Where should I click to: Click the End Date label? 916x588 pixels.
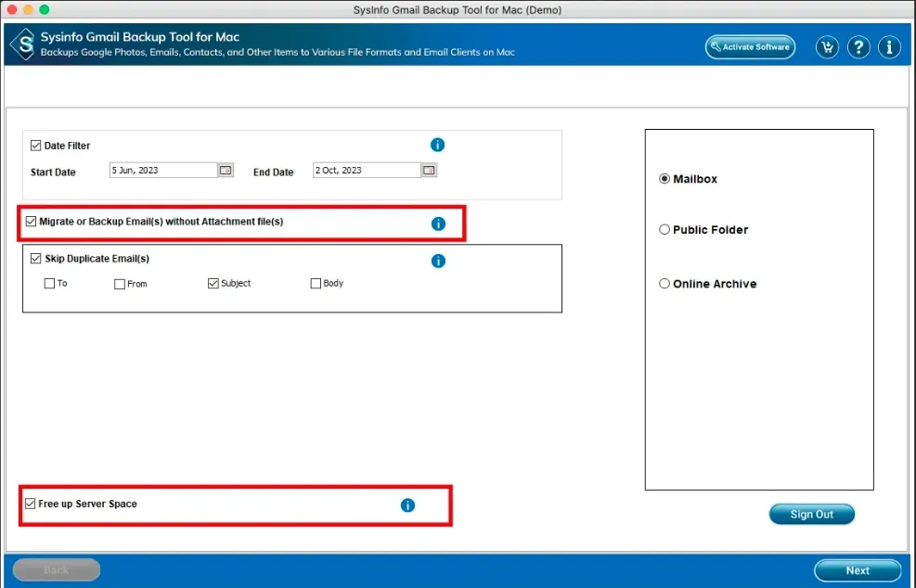[x=274, y=173]
